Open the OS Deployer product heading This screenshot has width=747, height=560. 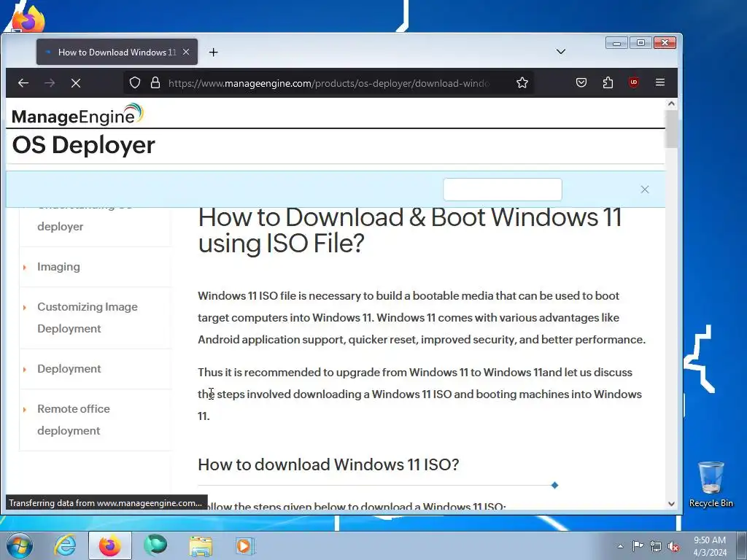point(83,145)
